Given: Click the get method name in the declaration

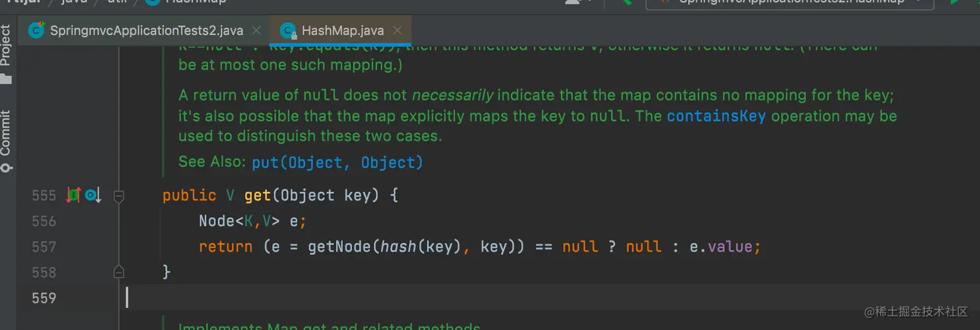Looking at the screenshot, I should [x=257, y=195].
